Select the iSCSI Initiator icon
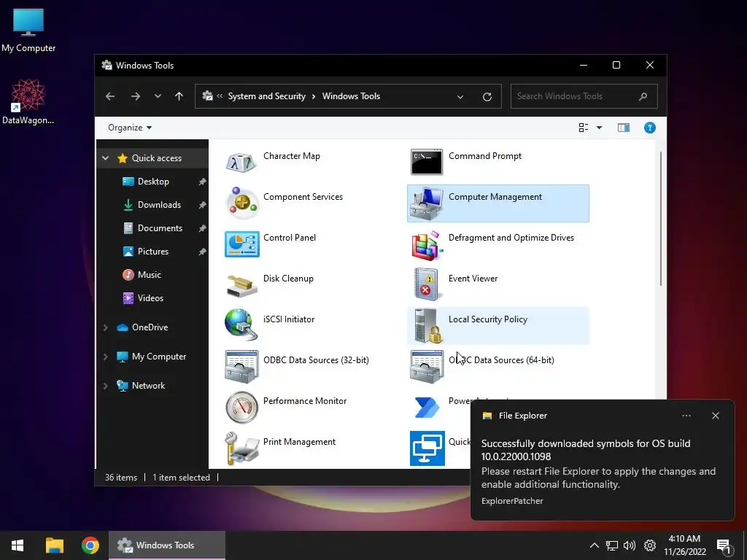This screenshot has width=747, height=560. tap(241, 324)
